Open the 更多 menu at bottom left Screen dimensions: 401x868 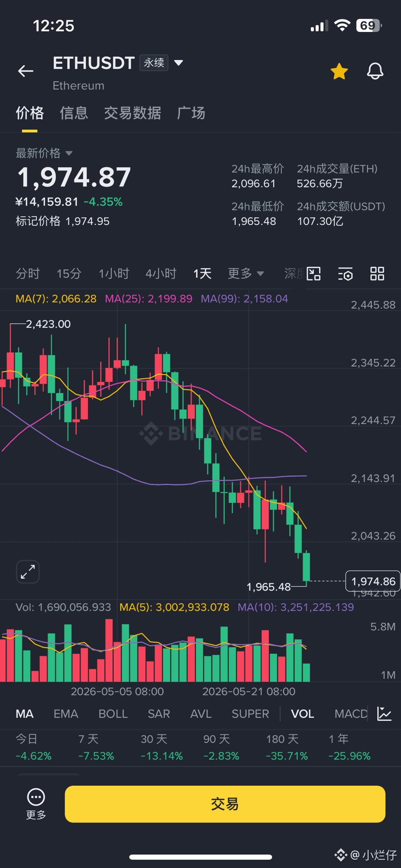pos(36,804)
